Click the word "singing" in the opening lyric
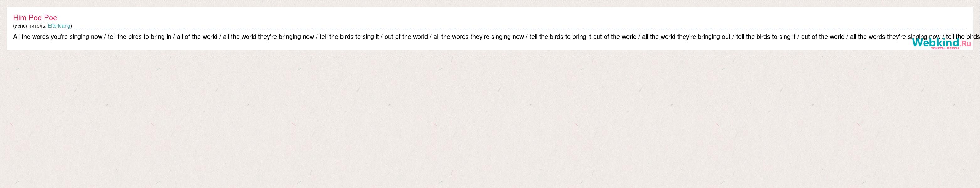Viewport: 980px width, 188px height. 79,37
